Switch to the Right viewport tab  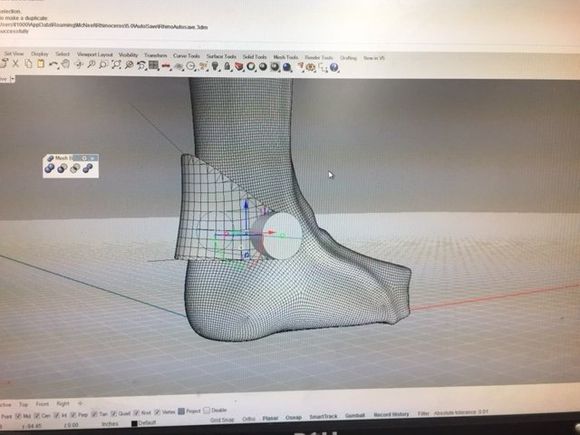tap(63, 404)
